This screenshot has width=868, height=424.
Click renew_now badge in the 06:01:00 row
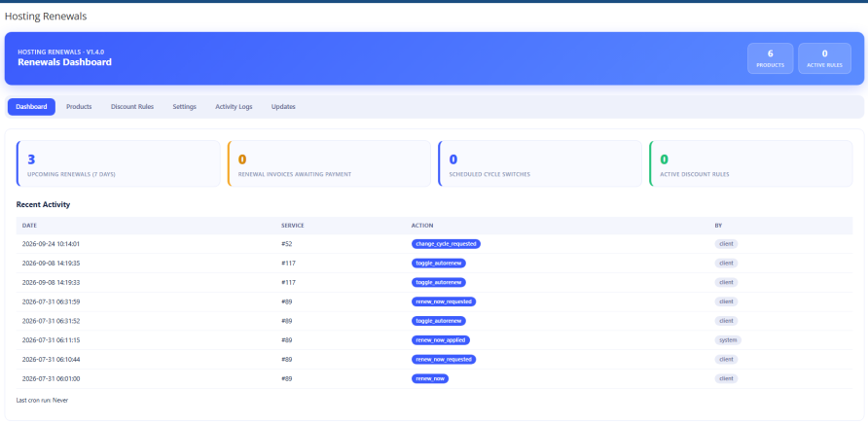(430, 378)
